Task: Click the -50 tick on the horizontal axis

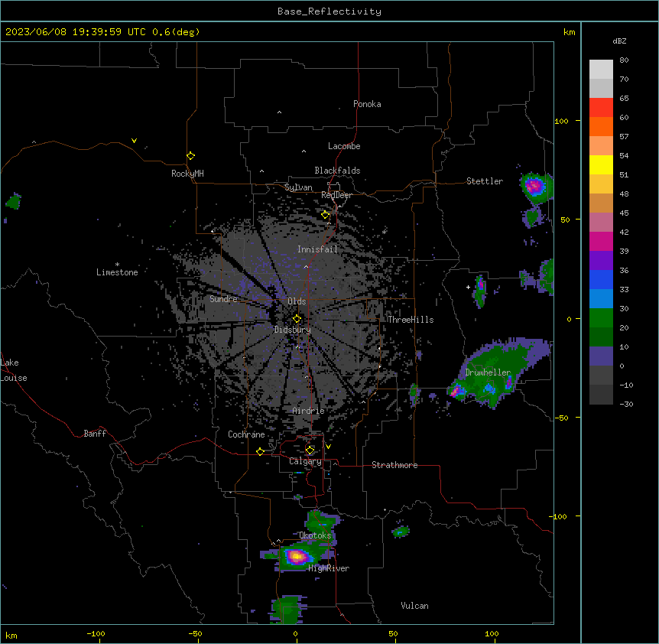Action: point(195,633)
